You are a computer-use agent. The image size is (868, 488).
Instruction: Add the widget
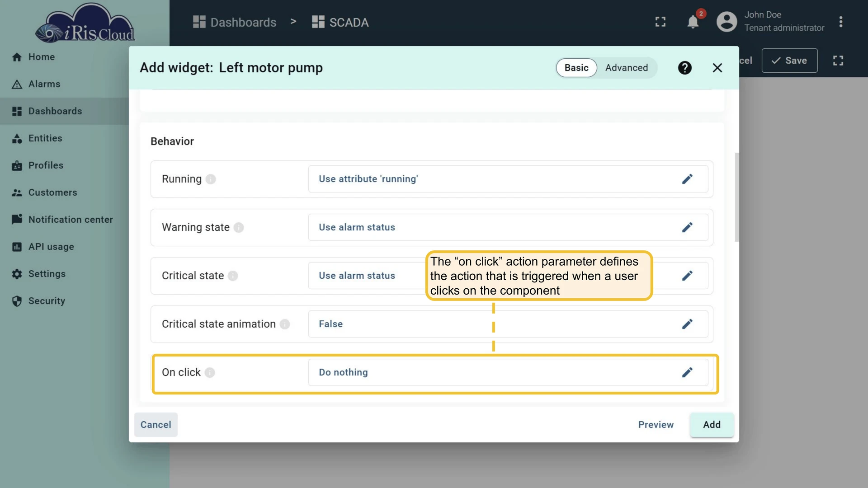712,425
